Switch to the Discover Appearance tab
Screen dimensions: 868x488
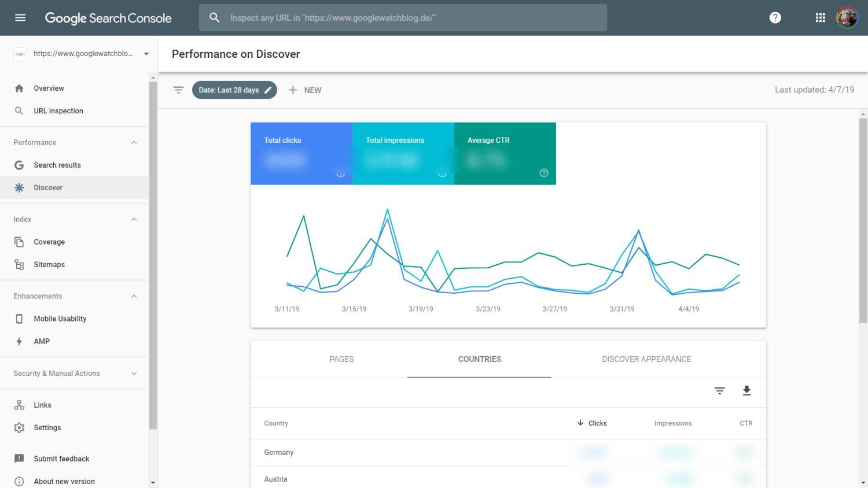click(x=646, y=359)
